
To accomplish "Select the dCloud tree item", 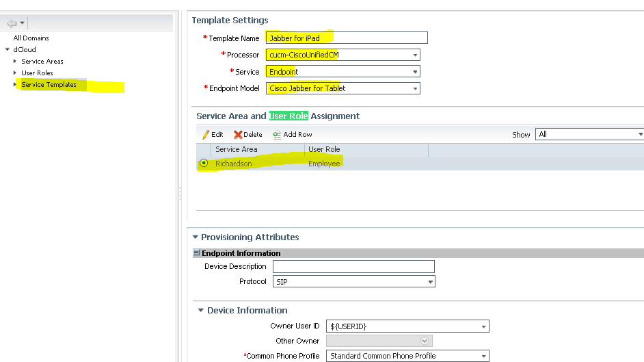I will 24,49.
